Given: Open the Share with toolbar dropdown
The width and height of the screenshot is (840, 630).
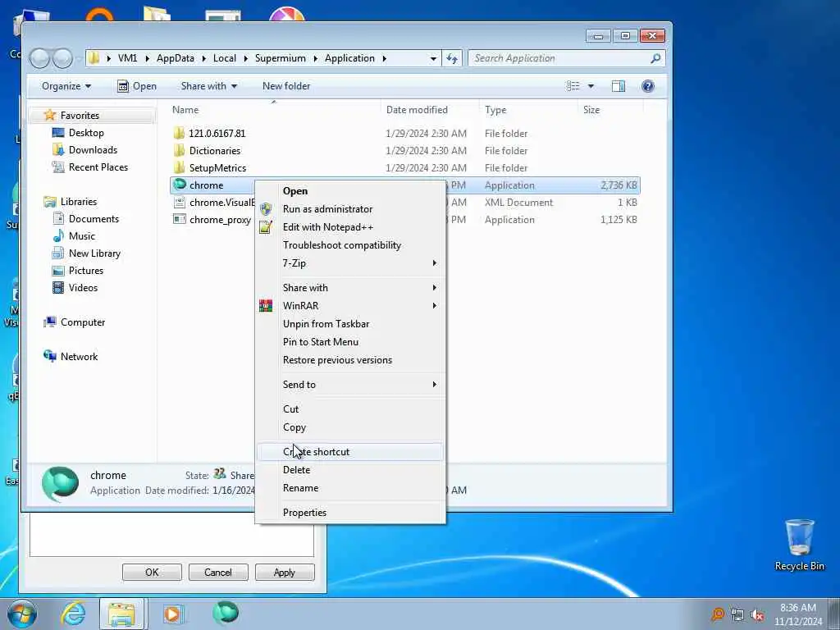Looking at the screenshot, I should [x=209, y=86].
